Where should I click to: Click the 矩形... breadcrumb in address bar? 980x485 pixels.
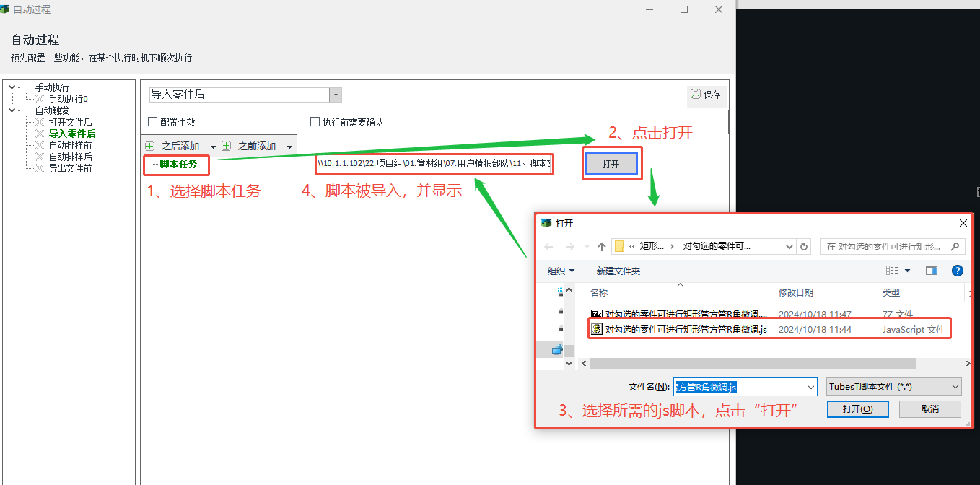tap(652, 246)
